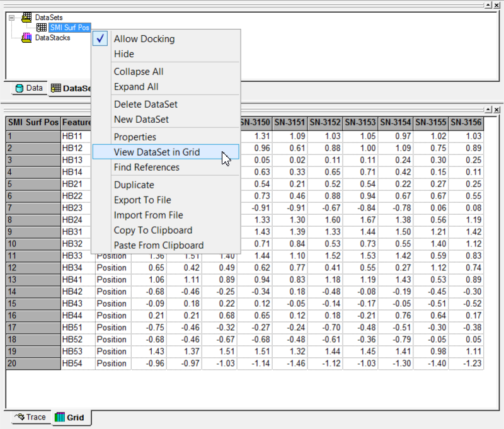Click the SMI Surf Pos column header
The width and height of the screenshot is (504, 429).
tap(33, 122)
